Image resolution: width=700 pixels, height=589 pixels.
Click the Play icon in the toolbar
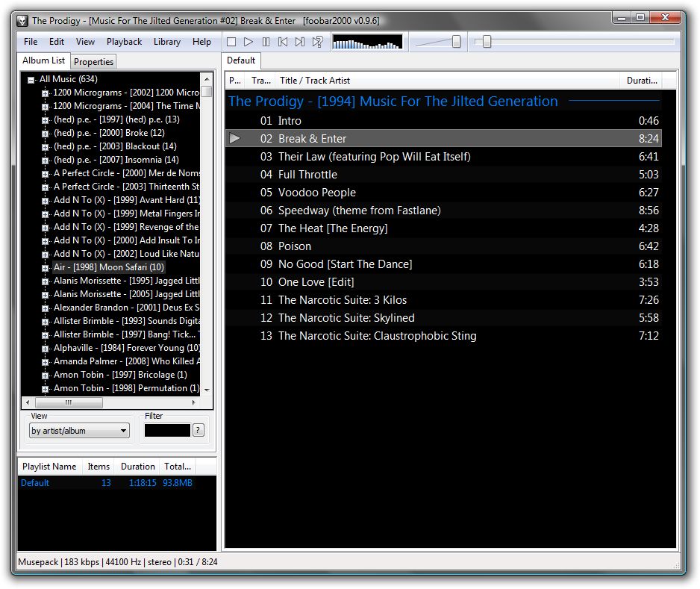pos(249,43)
